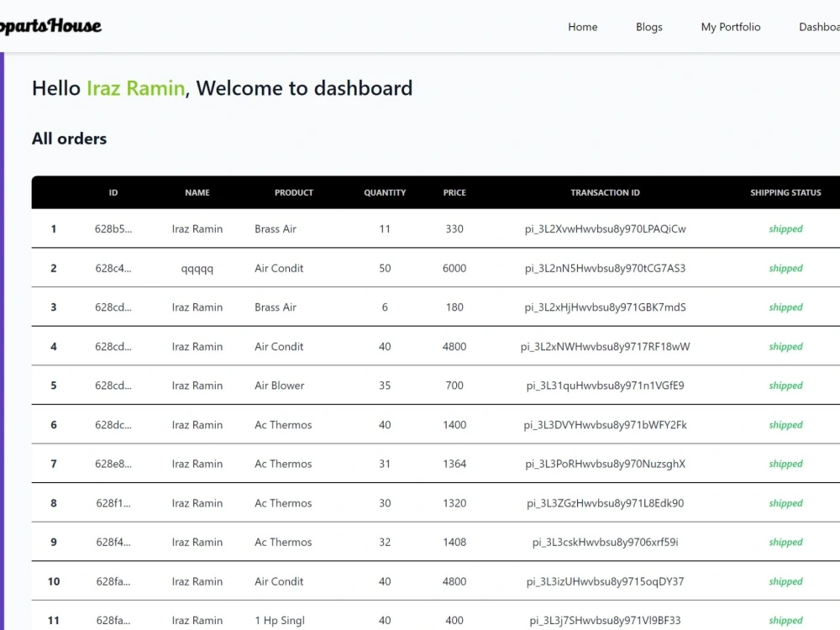The image size is (840, 630).
Task: Click transaction pi_3L3DVYHwvbsu8y971bWFY2Fk
Action: [605, 425]
